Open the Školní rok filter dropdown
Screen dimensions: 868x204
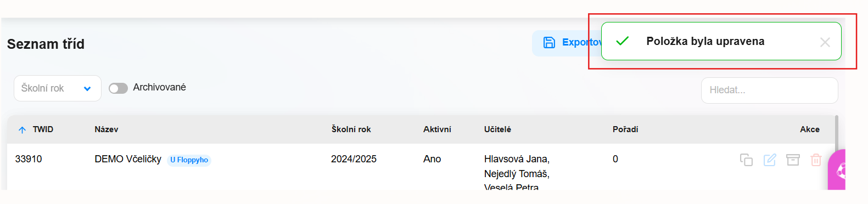tap(58, 88)
